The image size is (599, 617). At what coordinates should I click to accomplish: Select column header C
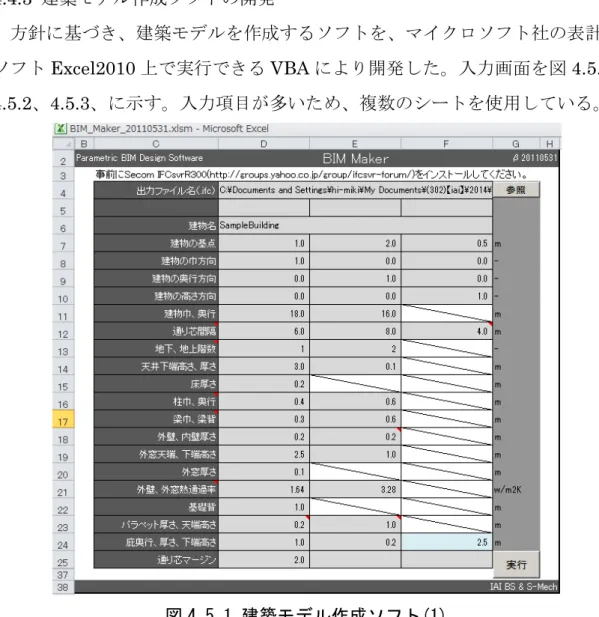tap(156, 144)
